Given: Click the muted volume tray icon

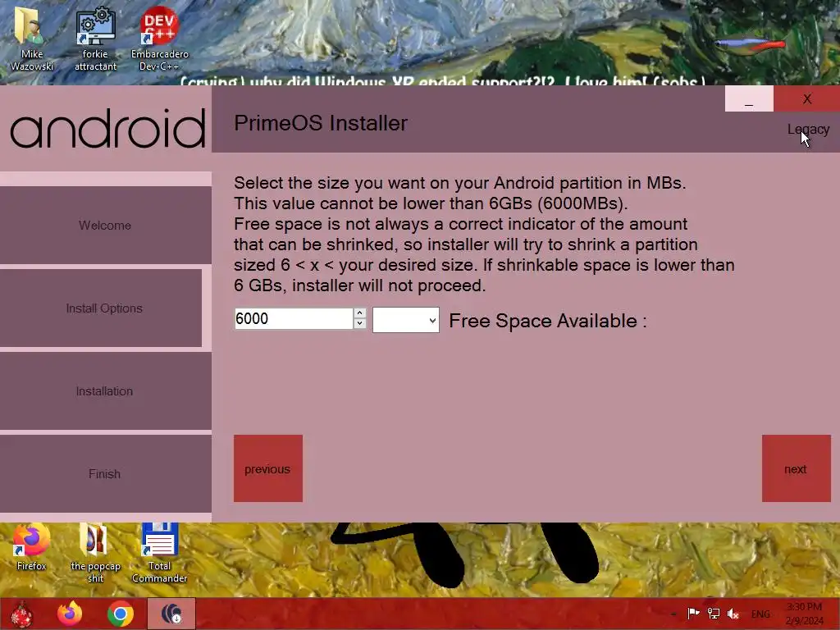Looking at the screenshot, I should coord(733,614).
